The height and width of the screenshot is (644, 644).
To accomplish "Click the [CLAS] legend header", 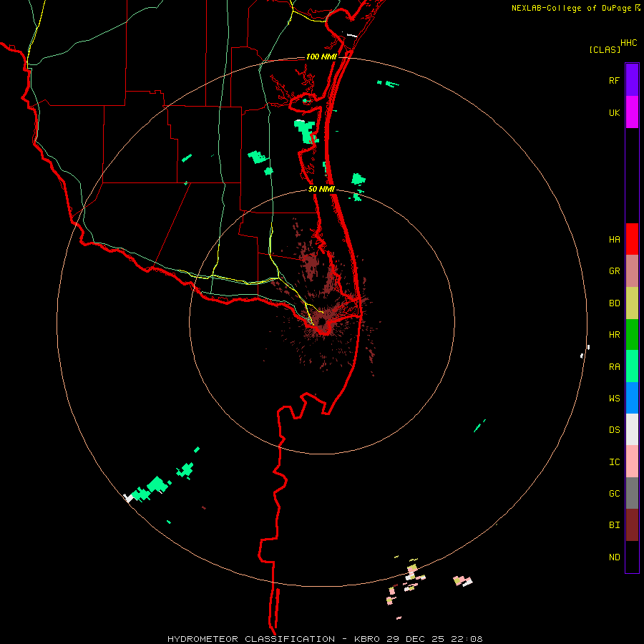I will click(x=605, y=49).
